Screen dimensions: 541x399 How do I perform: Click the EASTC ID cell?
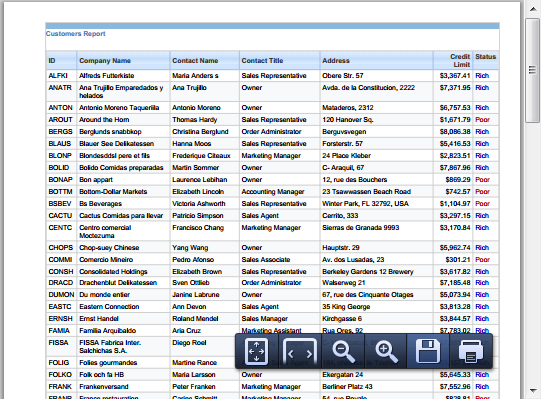[x=61, y=307]
